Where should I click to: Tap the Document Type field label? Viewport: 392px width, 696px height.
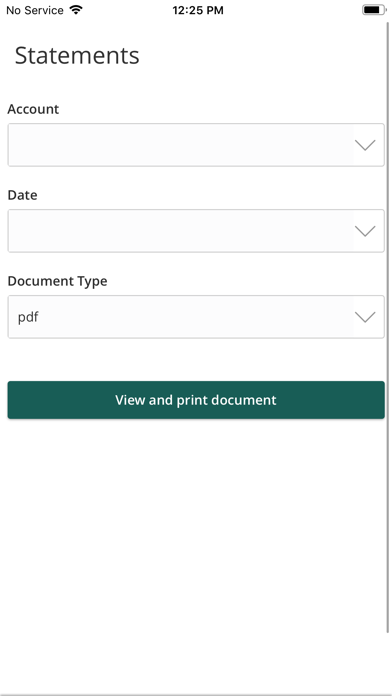pos(58,281)
